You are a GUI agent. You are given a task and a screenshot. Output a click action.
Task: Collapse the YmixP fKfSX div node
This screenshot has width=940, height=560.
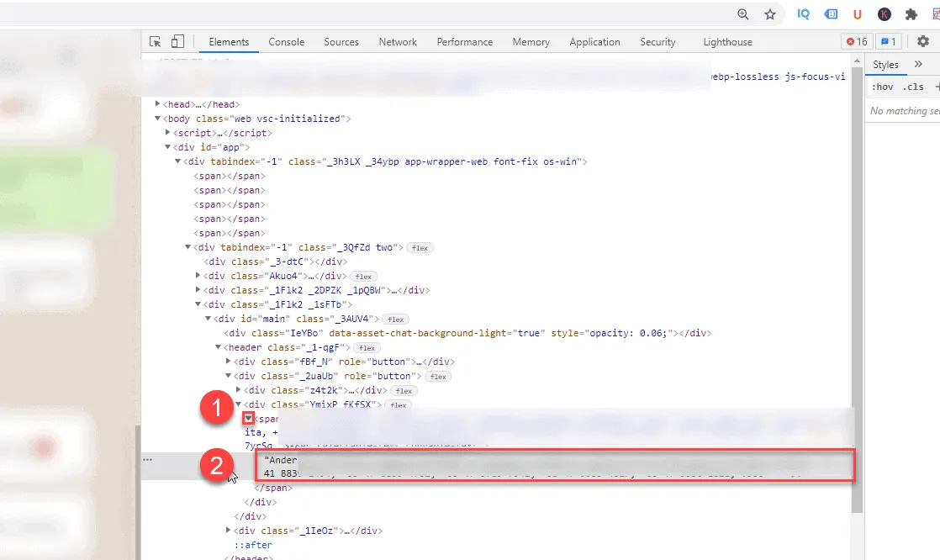(x=238, y=404)
